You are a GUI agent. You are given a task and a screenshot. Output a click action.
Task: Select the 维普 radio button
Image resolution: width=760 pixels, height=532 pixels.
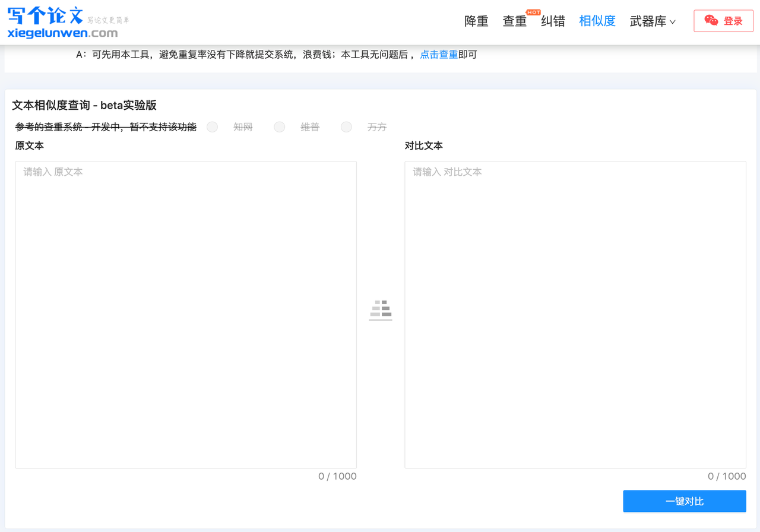pyautogui.click(x=279, y=126)
